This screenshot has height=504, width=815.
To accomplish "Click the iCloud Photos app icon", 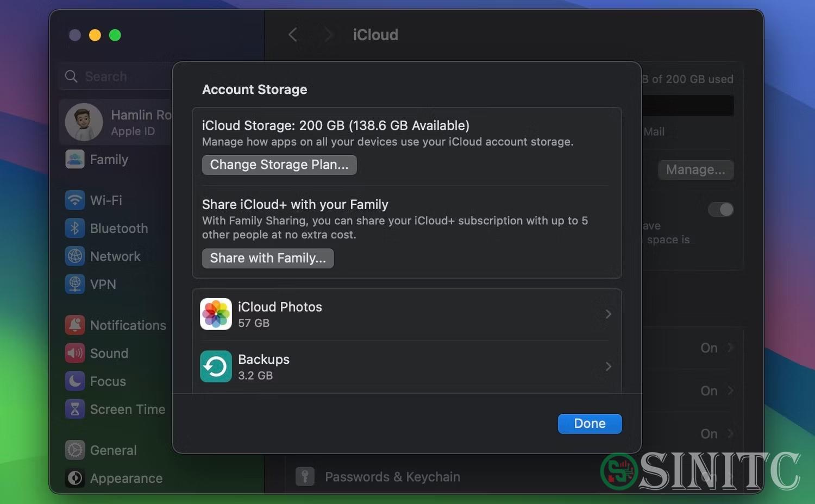I will coord(216,314).
